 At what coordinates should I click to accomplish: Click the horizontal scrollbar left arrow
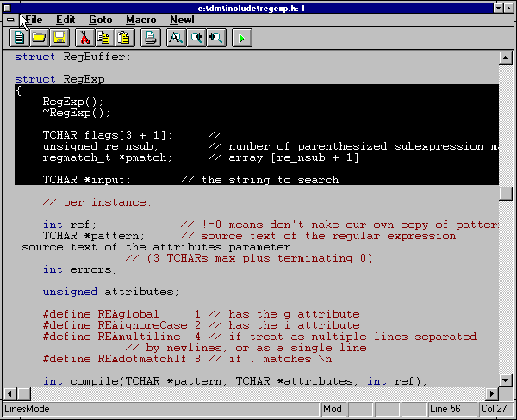pos(10,393)
